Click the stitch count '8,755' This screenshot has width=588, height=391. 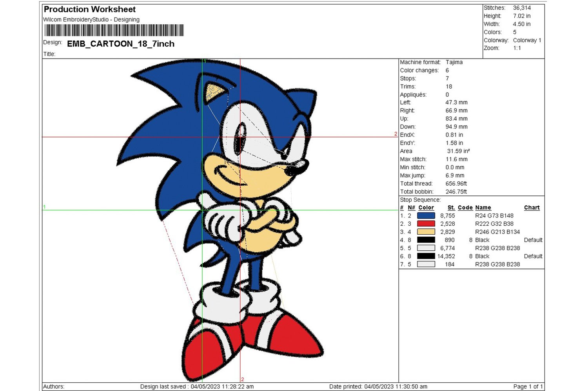click(x=447, y=216)
